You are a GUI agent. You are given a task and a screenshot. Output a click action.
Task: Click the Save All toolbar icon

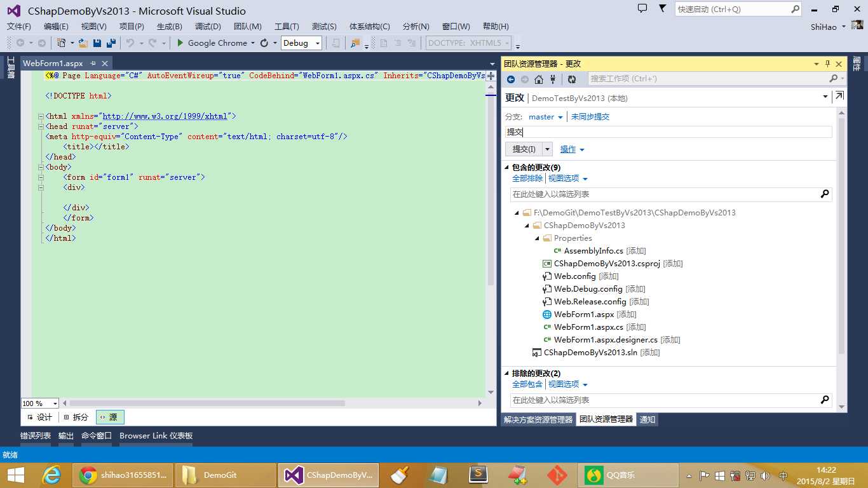pyautogui.click(x=111, y=43)
